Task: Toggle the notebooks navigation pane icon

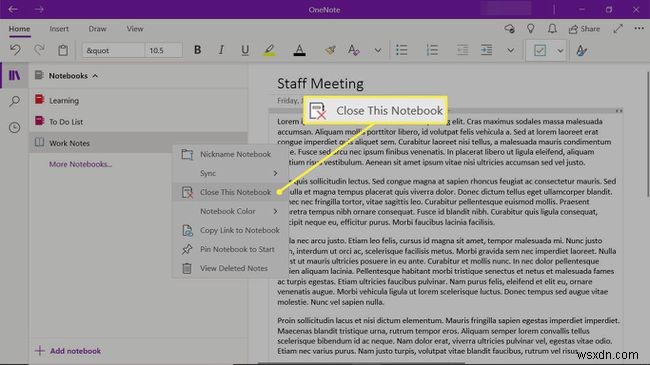Action: 15,75
